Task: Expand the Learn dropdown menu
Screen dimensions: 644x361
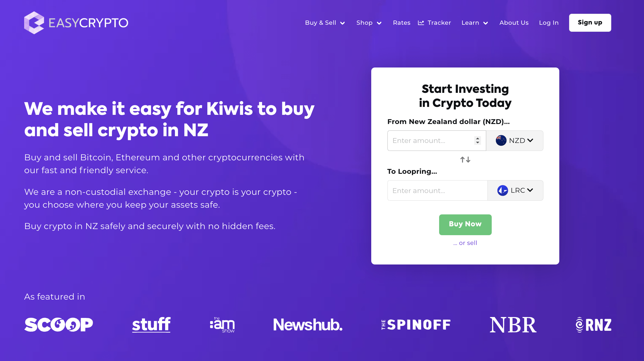Action: (x=475, y=23)
